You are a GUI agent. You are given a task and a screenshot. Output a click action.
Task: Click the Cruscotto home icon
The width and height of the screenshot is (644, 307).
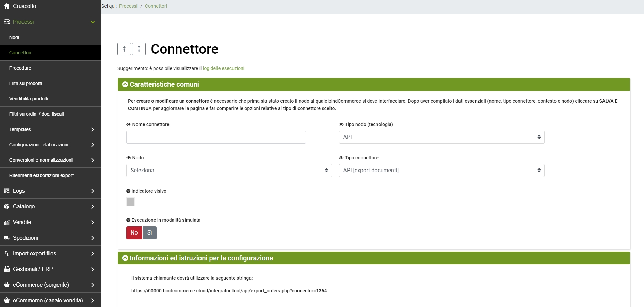[x=7, y=6]
